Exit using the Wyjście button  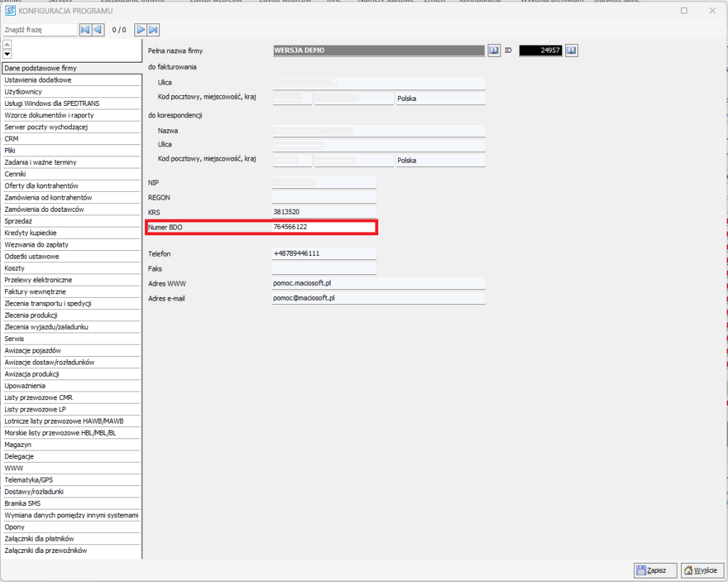(x=697, y=570)
